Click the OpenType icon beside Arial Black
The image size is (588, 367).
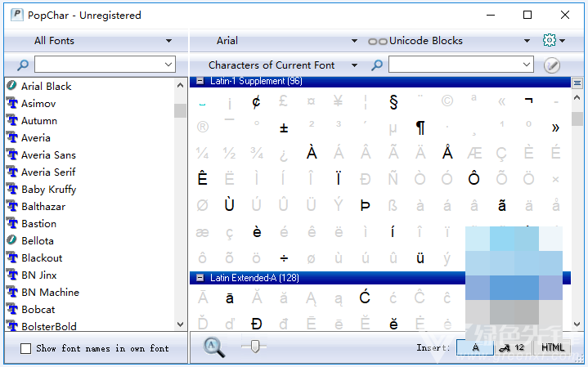(12, 86)
